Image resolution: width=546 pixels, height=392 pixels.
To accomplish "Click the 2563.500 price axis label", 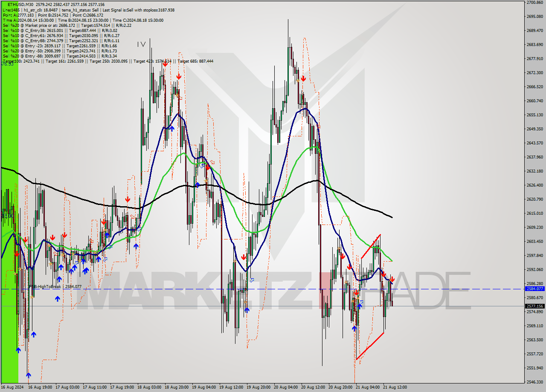I will coord(535,340).
